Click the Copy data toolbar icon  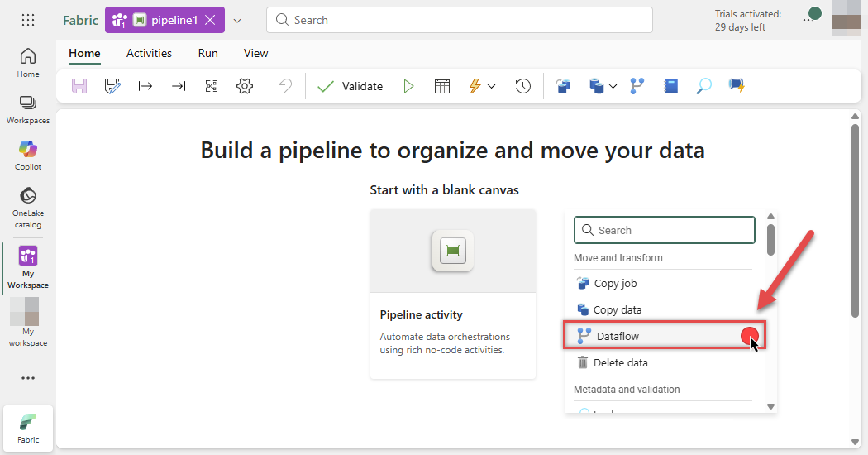click(x=596, y=86)
